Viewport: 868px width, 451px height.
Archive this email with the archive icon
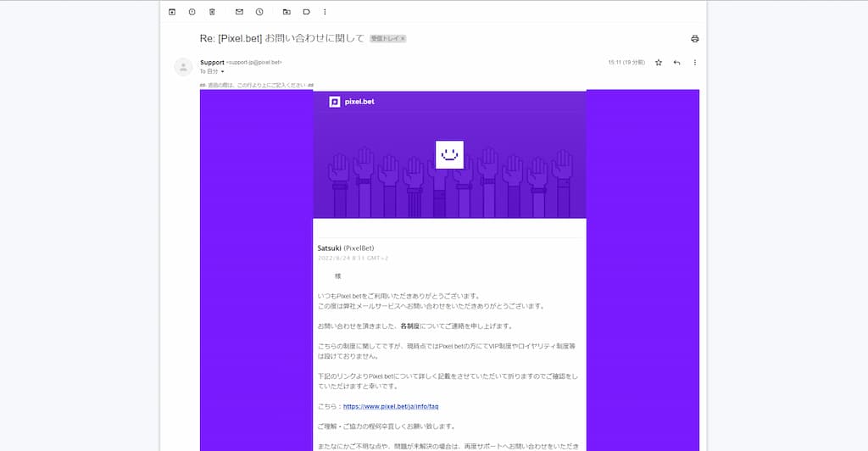pos(172,12)
